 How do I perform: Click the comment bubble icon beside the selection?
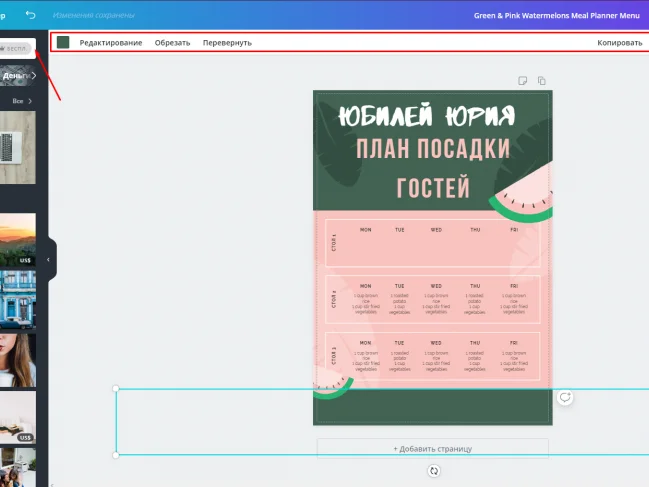(x=565, y=397)
